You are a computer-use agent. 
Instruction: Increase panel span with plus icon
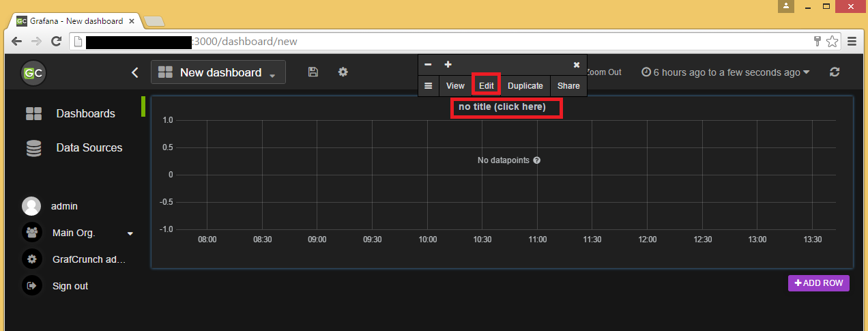(x=448, y=65)
